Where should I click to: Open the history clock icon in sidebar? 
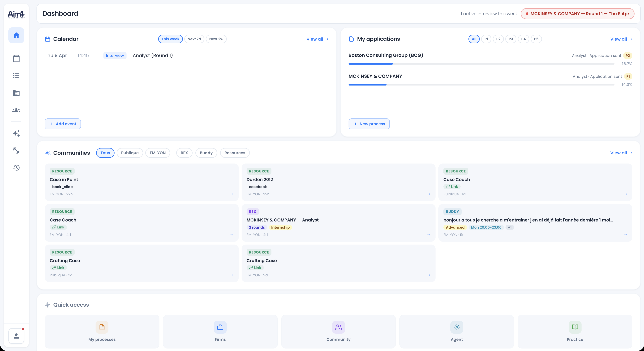(x=16, y=167)
